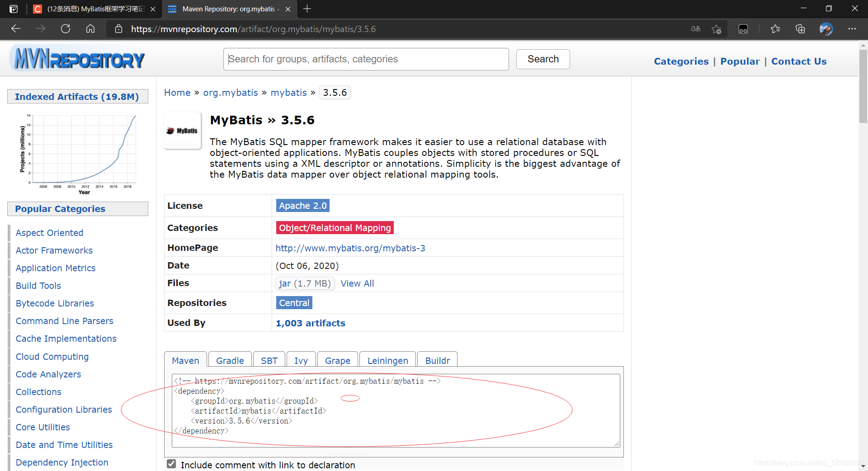
Task: Select the SBT dependency tab
Action: click(x=269, y=361)
